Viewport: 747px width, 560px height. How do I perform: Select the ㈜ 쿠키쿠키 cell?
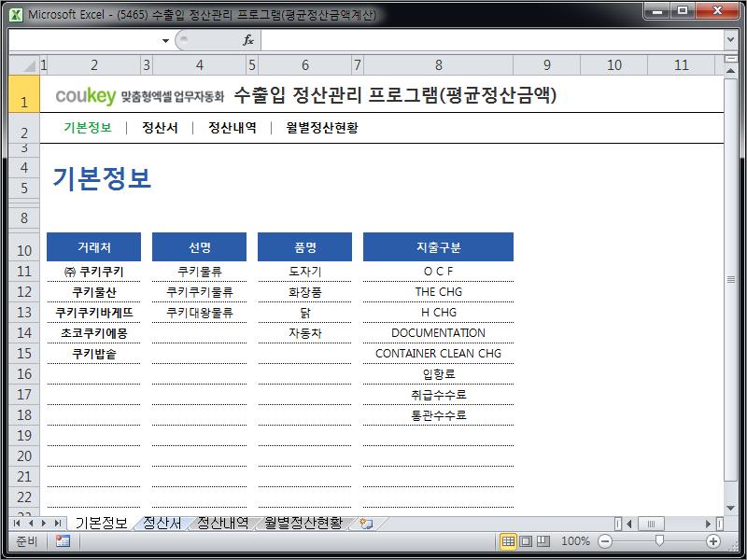point(94,272)
